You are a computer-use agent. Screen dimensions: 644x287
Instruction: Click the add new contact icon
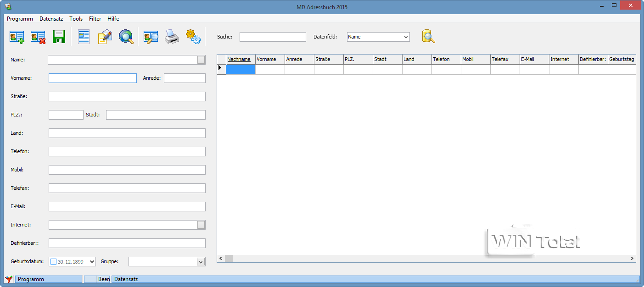click(17, 37)
